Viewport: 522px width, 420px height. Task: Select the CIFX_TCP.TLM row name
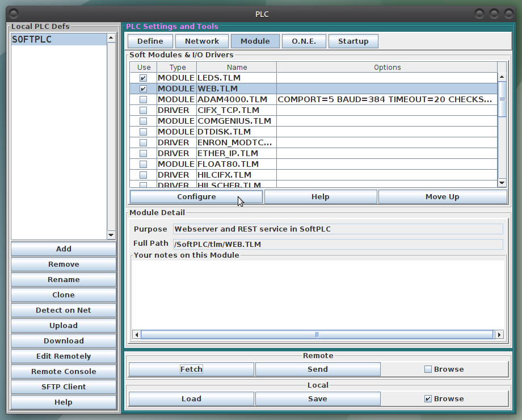237,110
